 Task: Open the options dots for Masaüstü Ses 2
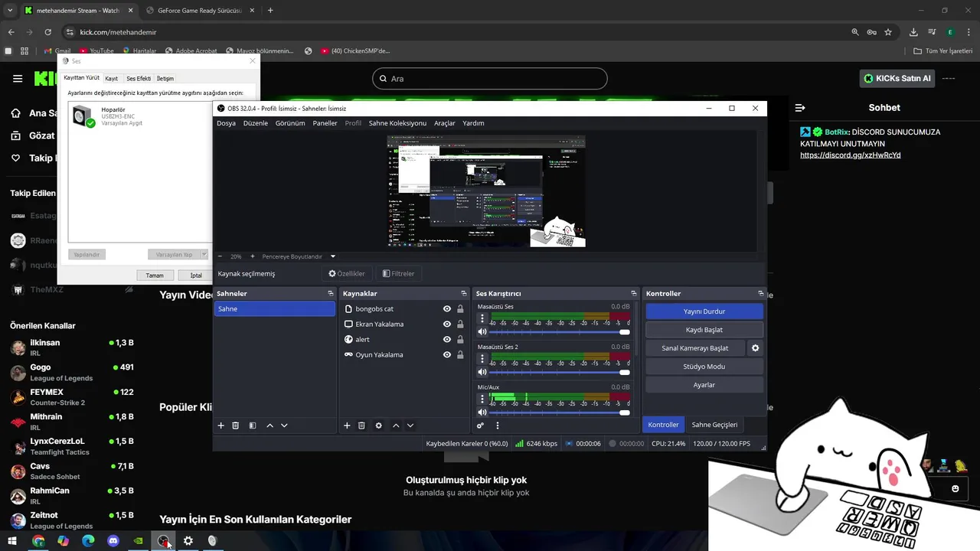coord(482,359)
